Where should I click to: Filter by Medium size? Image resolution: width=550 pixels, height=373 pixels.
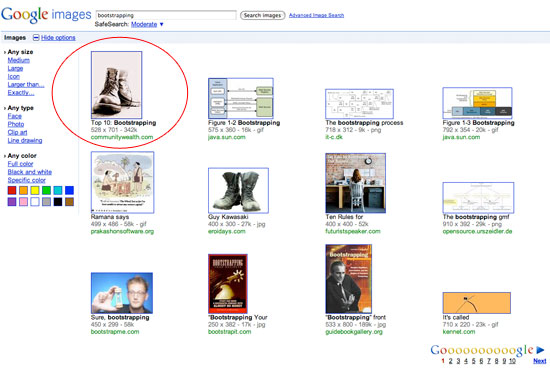(x=19, y=60)
